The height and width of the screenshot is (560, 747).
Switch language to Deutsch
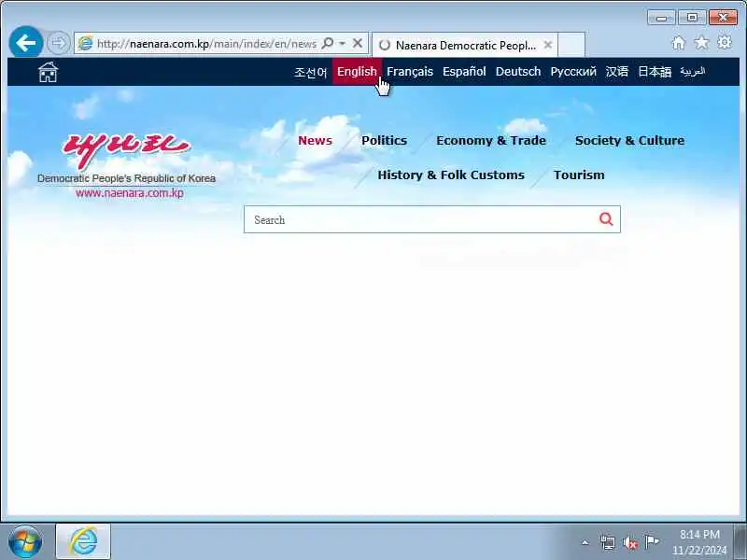tap(518, 72)
